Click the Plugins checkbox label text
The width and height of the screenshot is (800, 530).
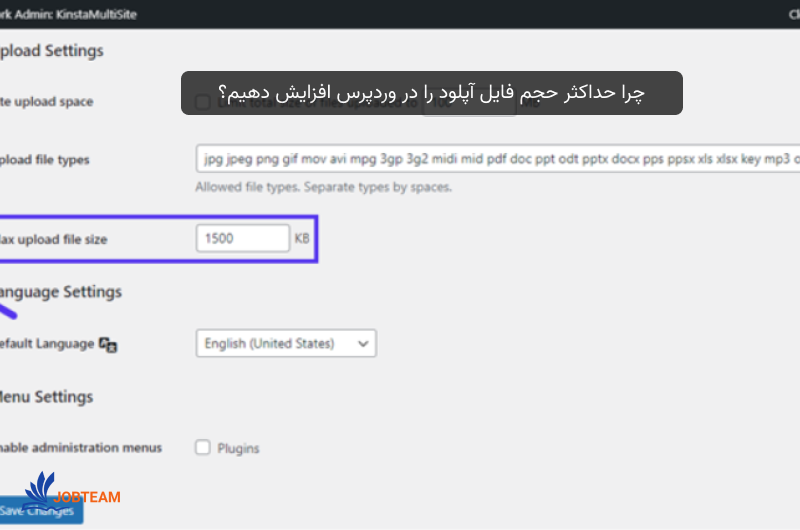(238, 448)
